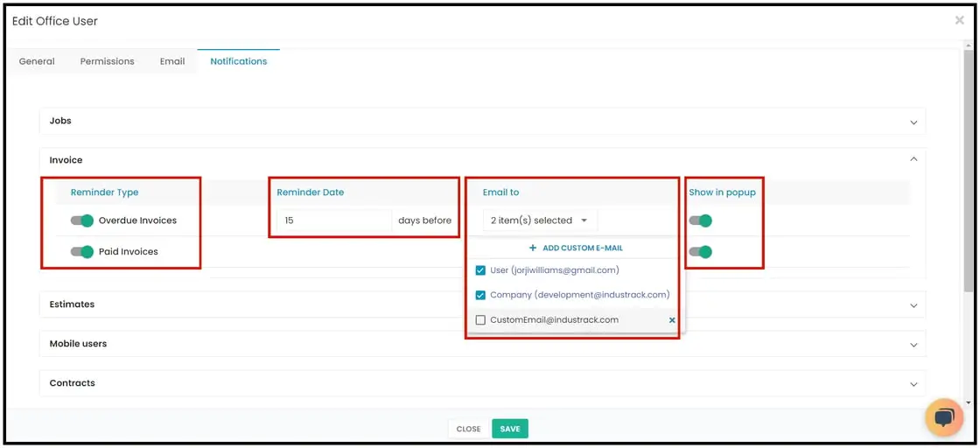Click the Reminder Date days input field
This screenshot has height=448, width=980.
334,220
